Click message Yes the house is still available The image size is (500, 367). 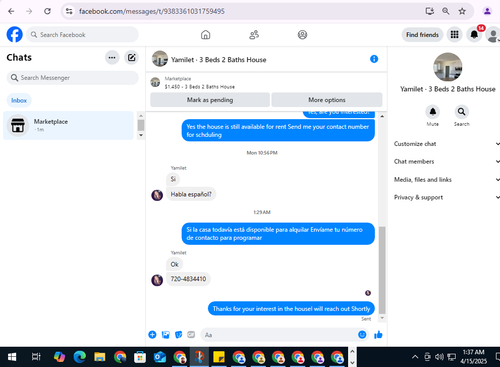coord(278,130)
